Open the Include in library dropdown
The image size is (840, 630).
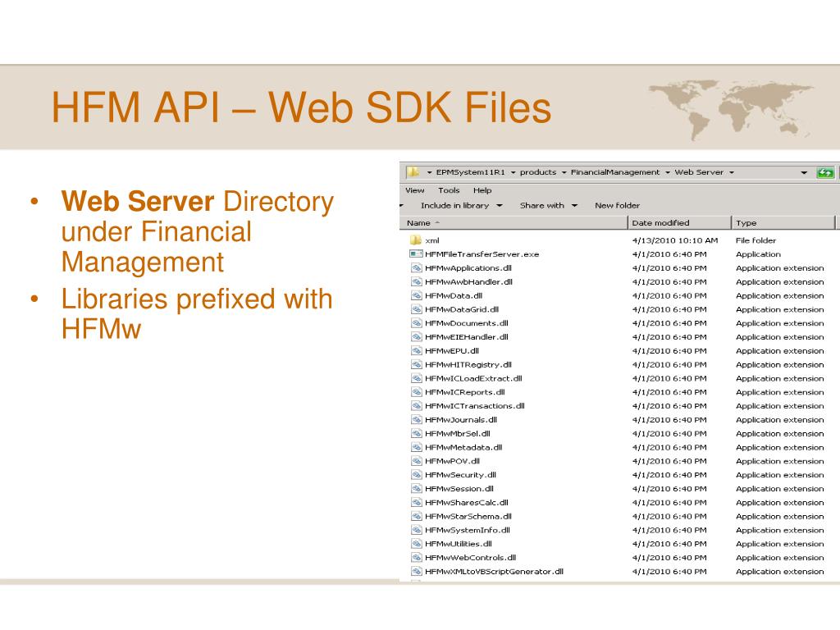coord(462,205)
